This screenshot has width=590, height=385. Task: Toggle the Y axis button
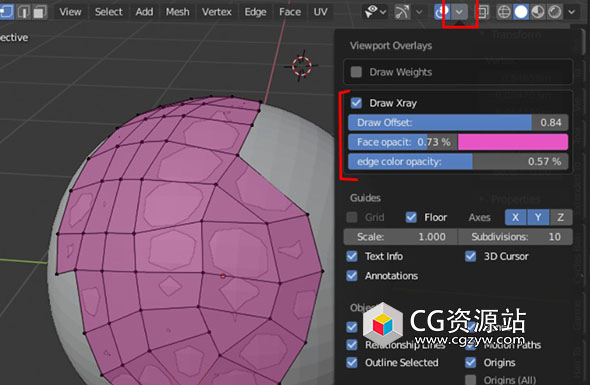(x=538, y=217)
